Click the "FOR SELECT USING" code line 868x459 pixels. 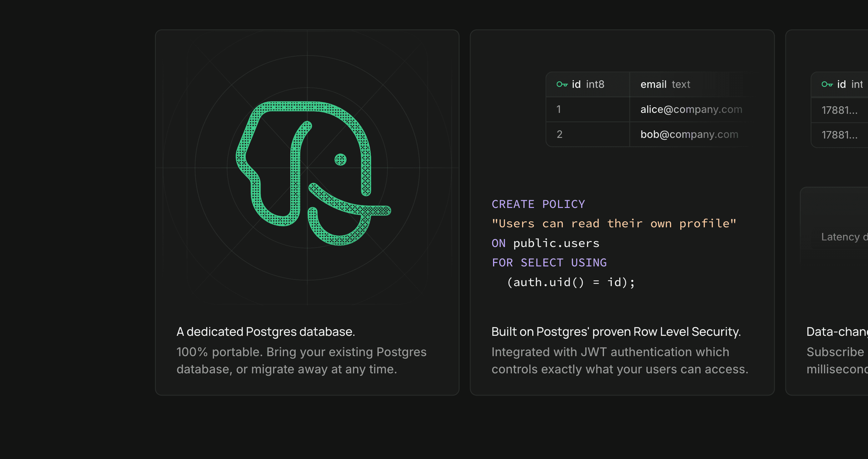549,263
